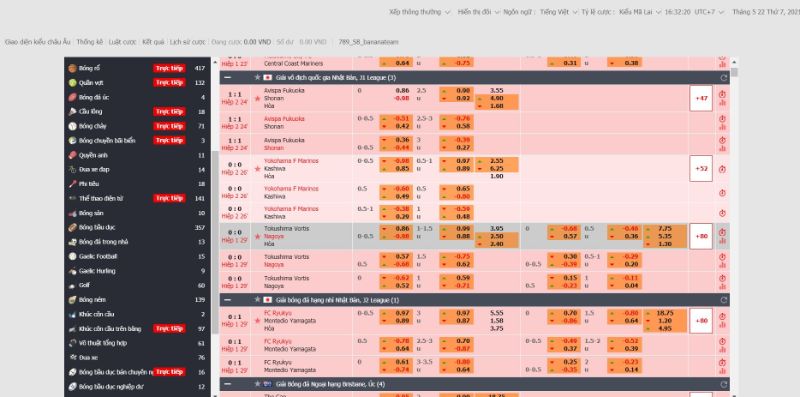Screen dimensions: 800x397
Task: Click the Golf sport icon in sidebar
Action: pos(72,286)
